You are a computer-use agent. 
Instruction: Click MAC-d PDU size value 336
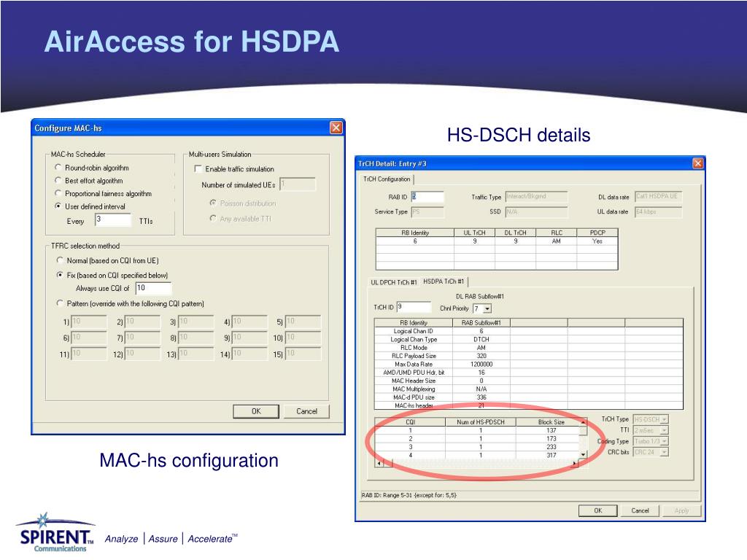[481, 397]
